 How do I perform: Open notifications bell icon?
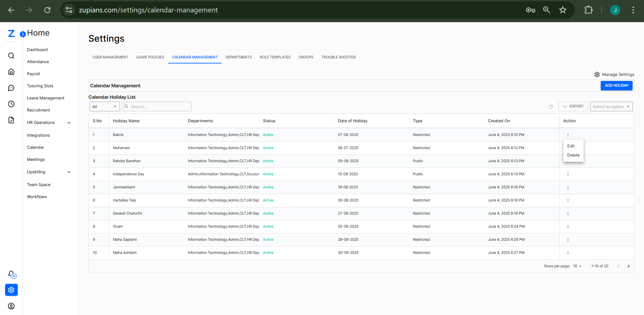tap(11, 274)
